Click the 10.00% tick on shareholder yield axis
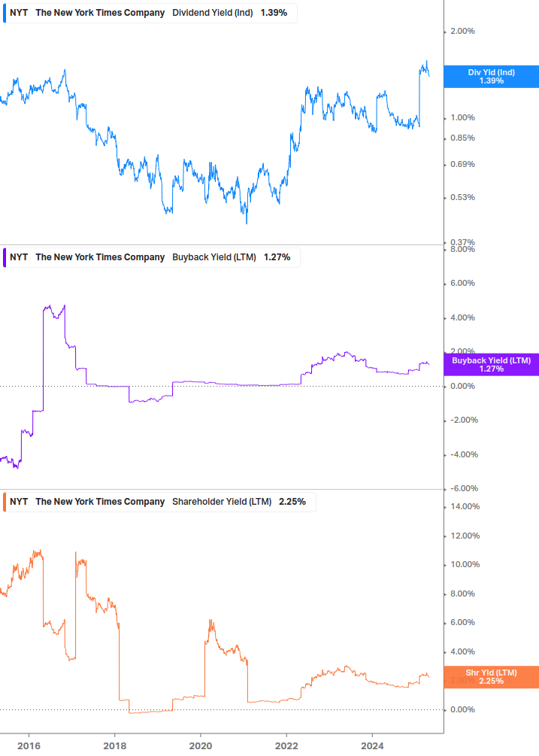539x756 pixels. coord(465,565)
